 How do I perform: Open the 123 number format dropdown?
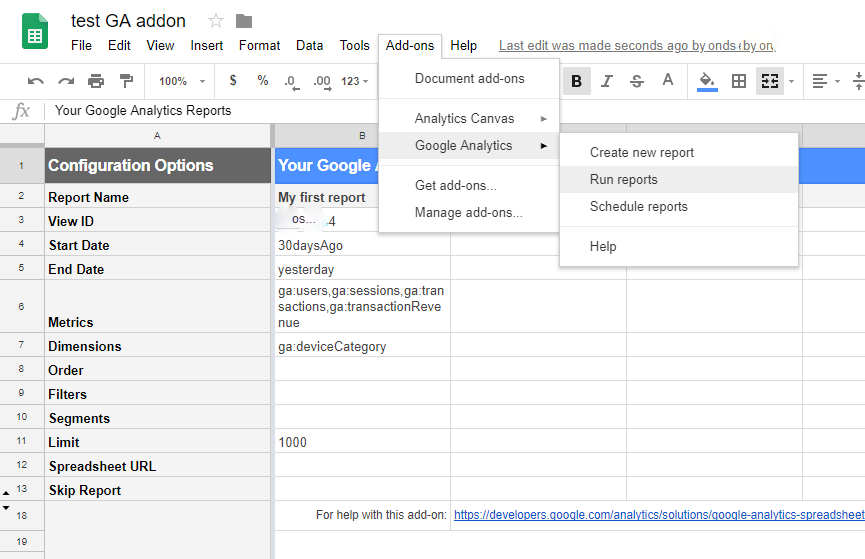pos(354,81)
